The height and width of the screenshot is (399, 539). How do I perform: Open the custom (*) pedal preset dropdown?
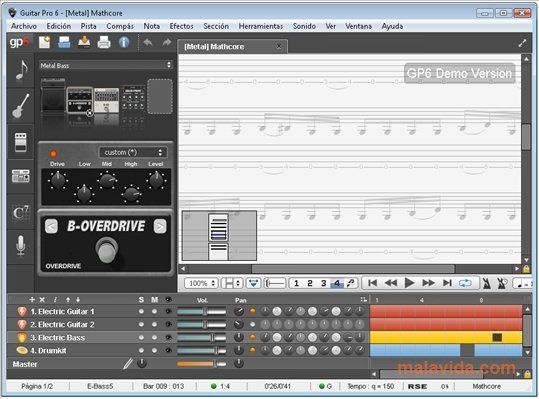133,152
